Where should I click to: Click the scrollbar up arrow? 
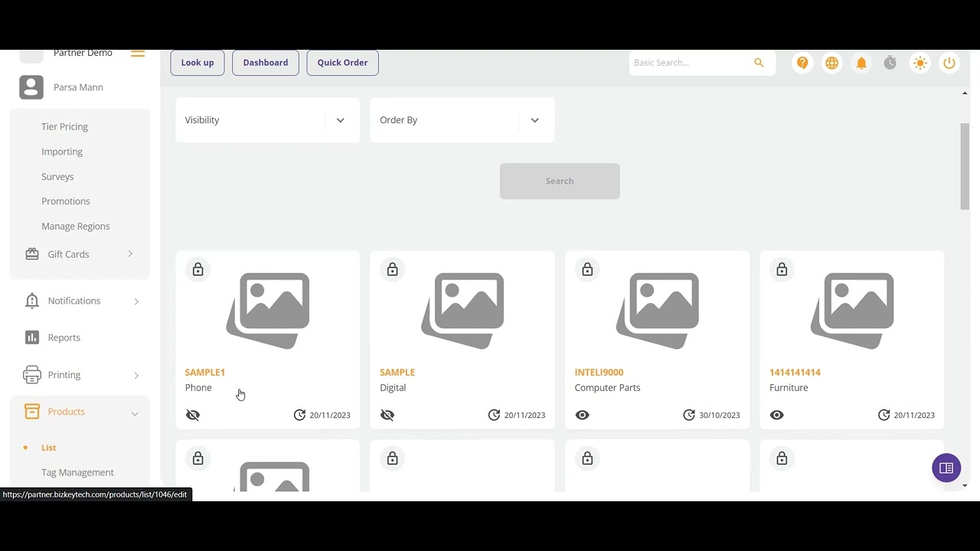click(x=965, y=93)
